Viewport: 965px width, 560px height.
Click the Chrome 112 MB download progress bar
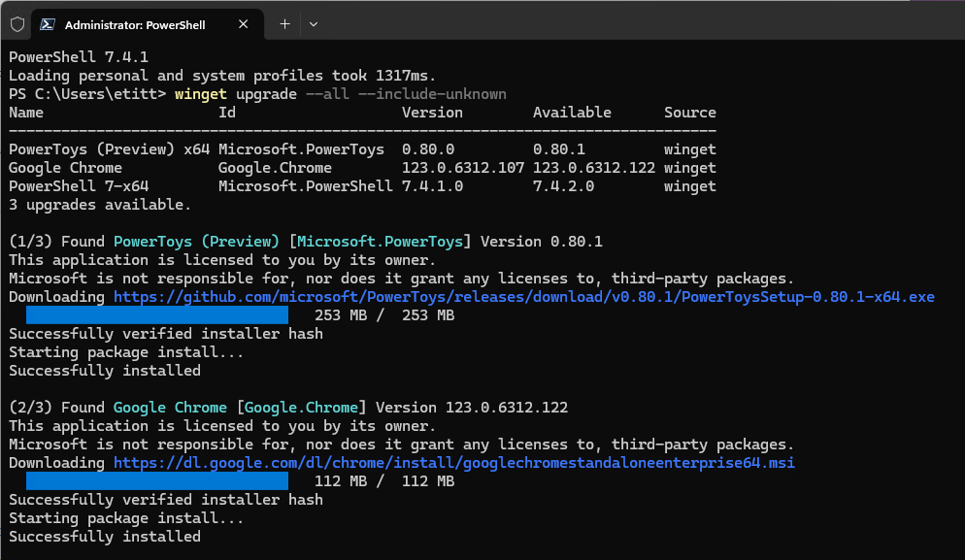(157, 481)
